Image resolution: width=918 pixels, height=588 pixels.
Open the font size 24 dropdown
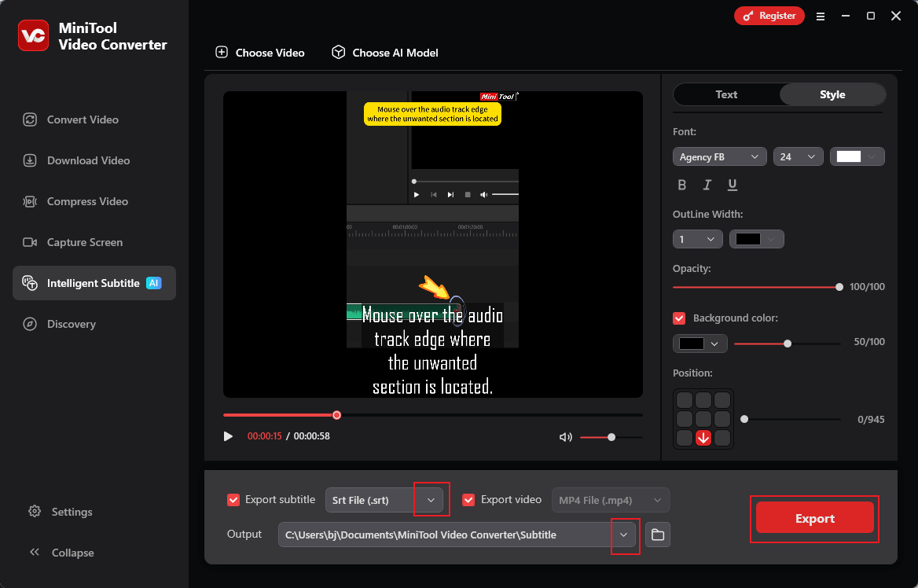click(798, 157)
